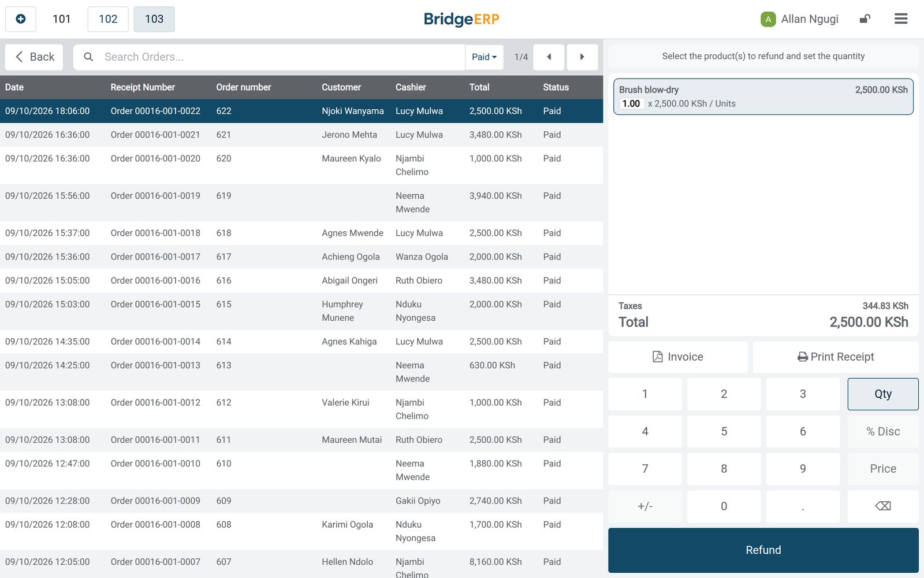Go to previous page of orders
The height and width of the screenshot is (578, 924).
(549, 57)
